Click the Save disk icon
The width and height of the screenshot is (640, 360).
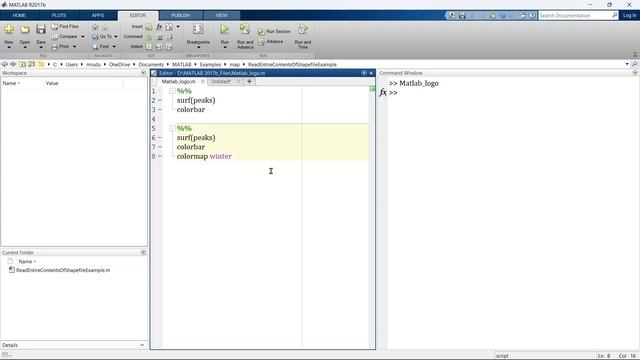(x=40, y=29)
